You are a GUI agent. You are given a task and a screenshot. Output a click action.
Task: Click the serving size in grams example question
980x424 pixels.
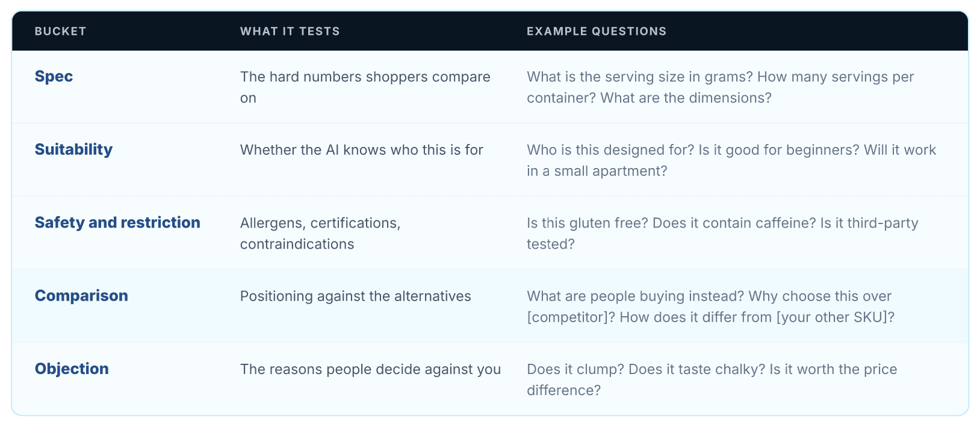coord(639,77)
